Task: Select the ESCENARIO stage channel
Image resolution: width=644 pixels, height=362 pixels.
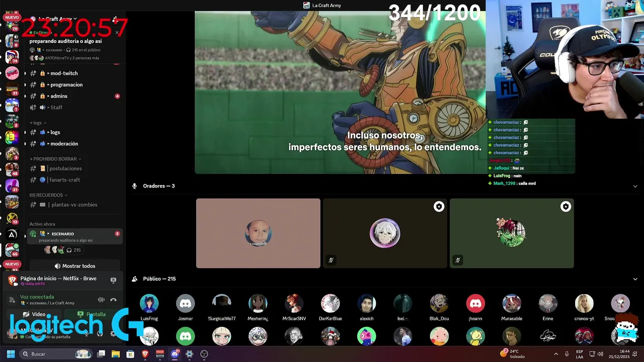Action: [74, 236]
